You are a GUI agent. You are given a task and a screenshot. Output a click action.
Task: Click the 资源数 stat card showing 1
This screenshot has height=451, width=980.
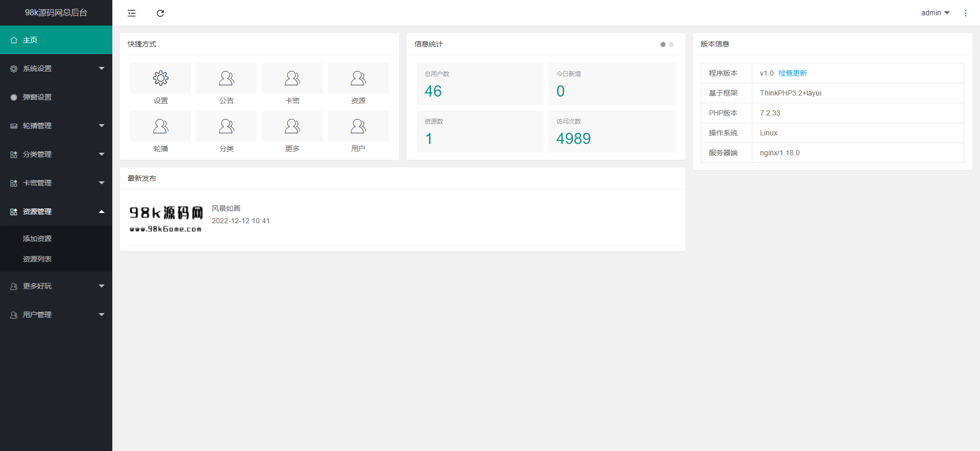(x=480, y=131)
